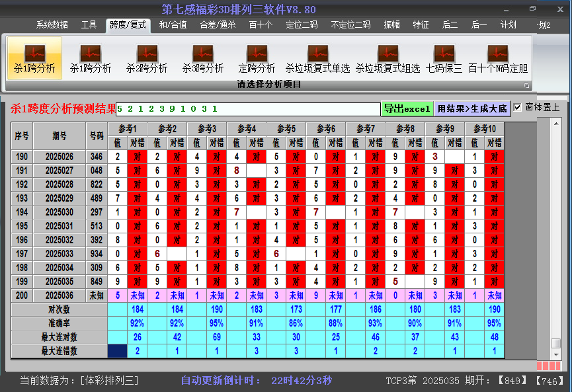The image size is (572, 392).
Task: Click the 最大连对数 row label
Action: click(59, 337)
